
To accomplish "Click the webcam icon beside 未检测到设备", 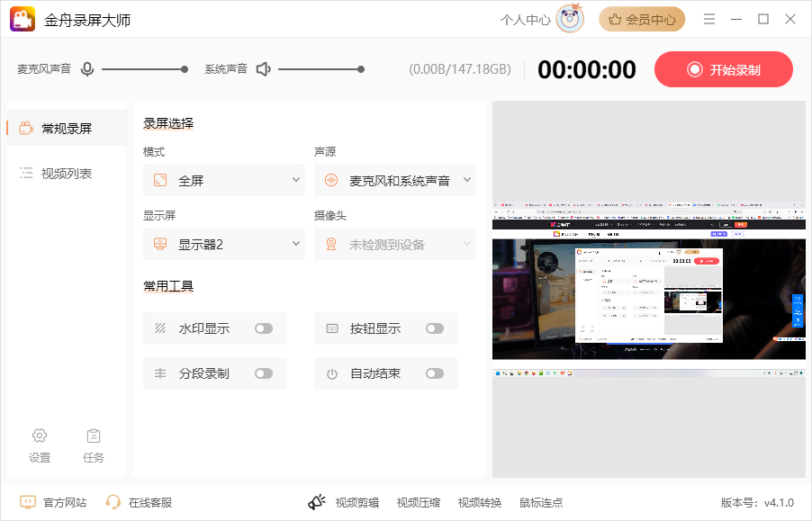I will [x=331, y=244].
